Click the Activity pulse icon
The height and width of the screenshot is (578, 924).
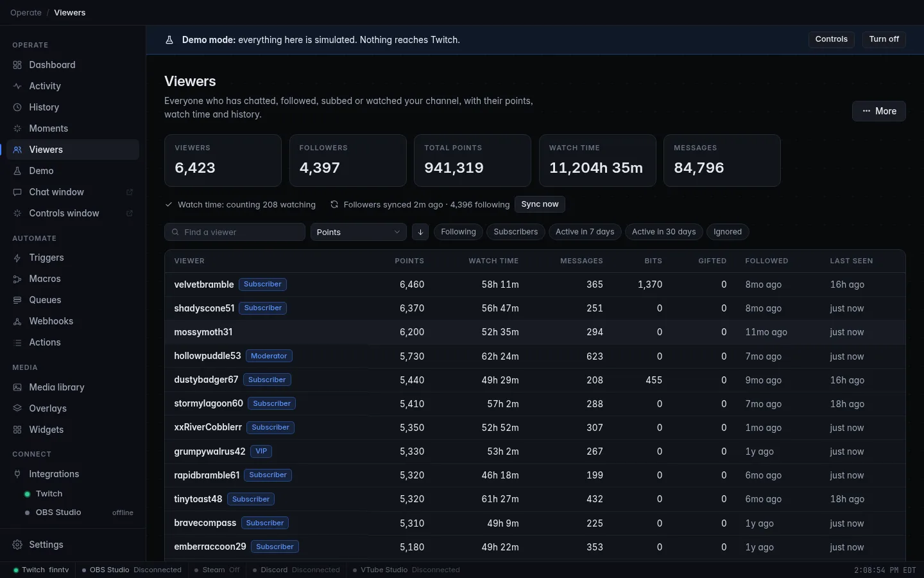pos(17,86)
